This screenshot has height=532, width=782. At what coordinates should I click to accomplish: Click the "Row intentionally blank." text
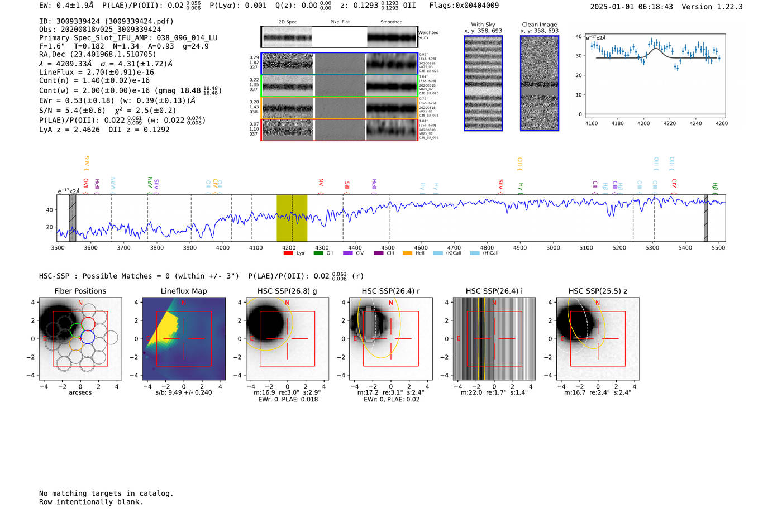pyautogui.click(x=91, y=502)
